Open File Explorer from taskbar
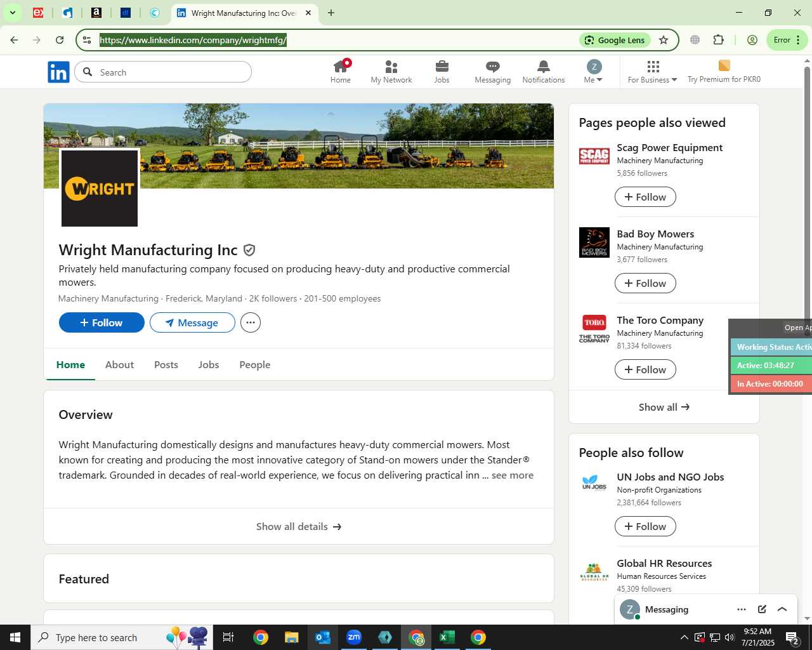Screen dimensions: 812x650 click(x=291, y=637)
